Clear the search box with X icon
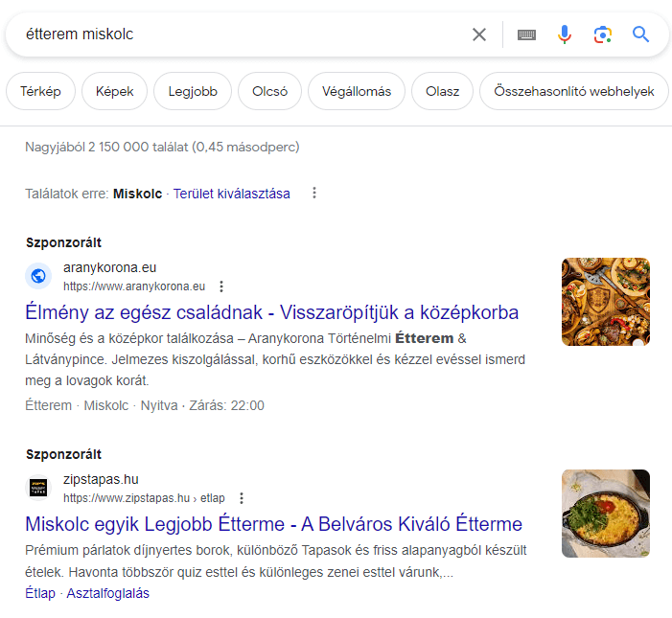Viewport: 672px width, 618px height. pyautogui.click(x=479, y=34)
